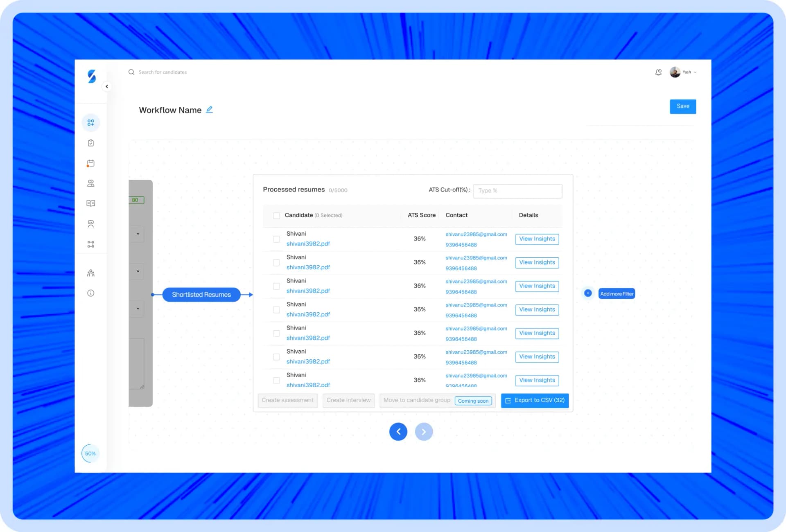Select the workflow nodes icon
This screenshot has width=786, height=532.
91,244
